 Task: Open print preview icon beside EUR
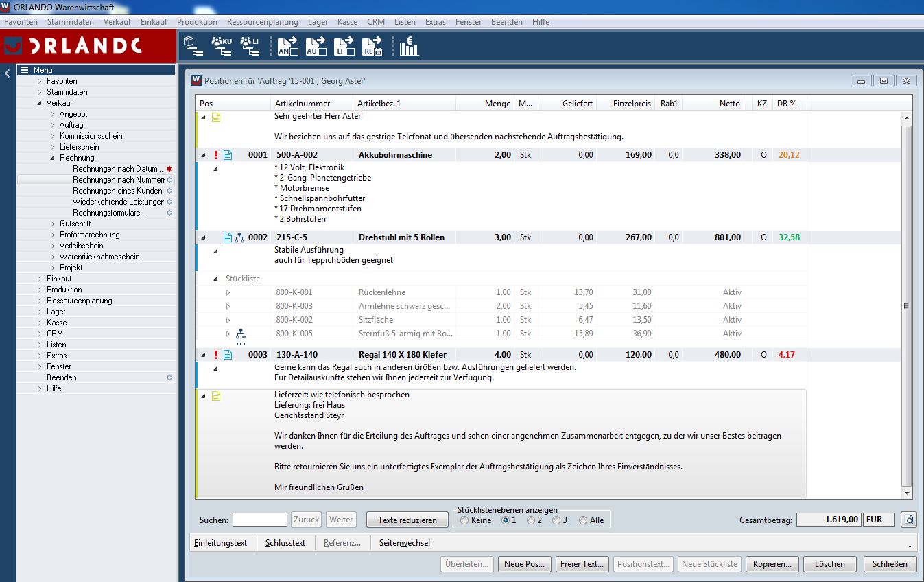point(909,520)
